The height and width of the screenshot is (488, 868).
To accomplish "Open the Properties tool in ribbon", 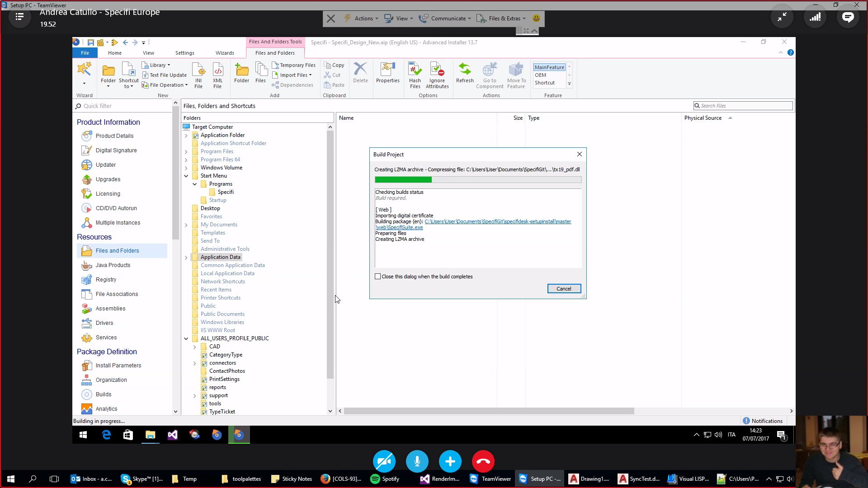I will pos(387,73).
